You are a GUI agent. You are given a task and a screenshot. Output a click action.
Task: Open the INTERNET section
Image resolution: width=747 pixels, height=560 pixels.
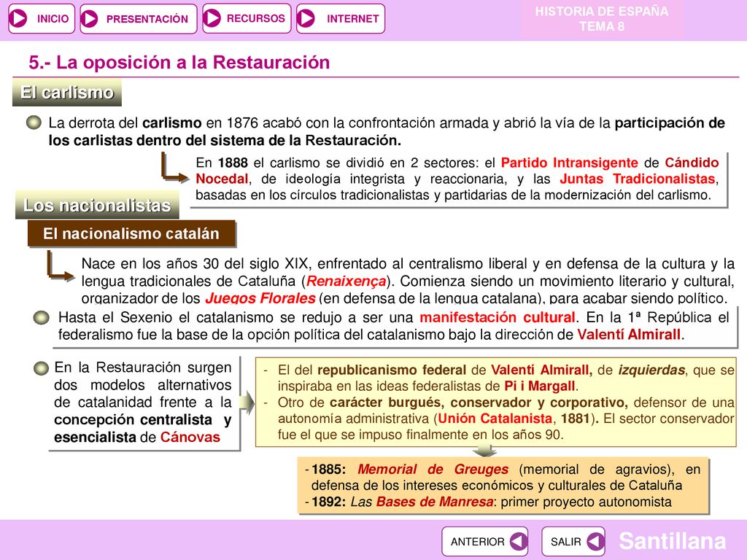[x=340, y=18]
